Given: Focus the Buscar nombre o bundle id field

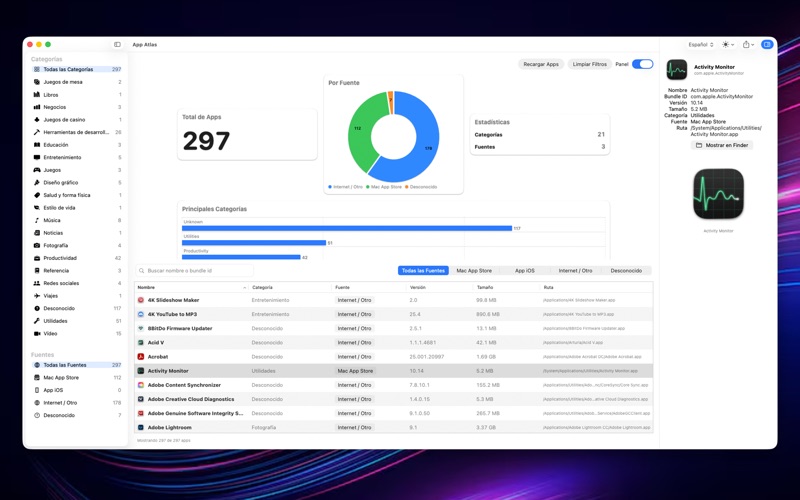Looking at the screenshot, I should pos(194,270).
